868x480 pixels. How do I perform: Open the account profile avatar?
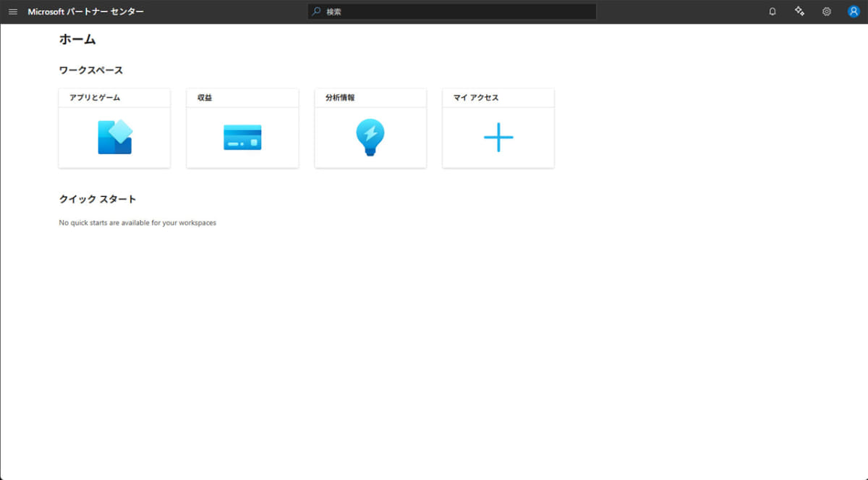tap(854, 12)
